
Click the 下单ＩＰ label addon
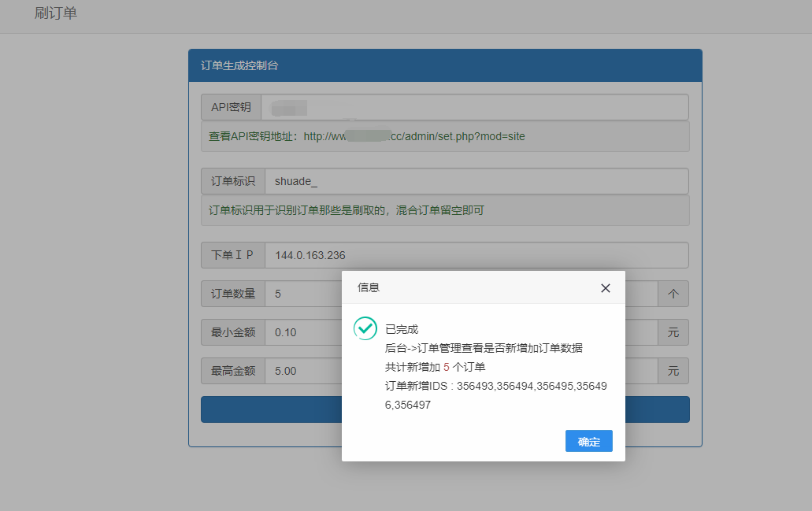tap(233, 255)
